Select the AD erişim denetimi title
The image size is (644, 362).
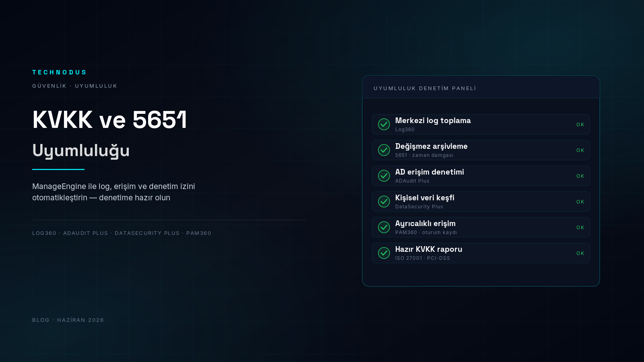(429, 172)
